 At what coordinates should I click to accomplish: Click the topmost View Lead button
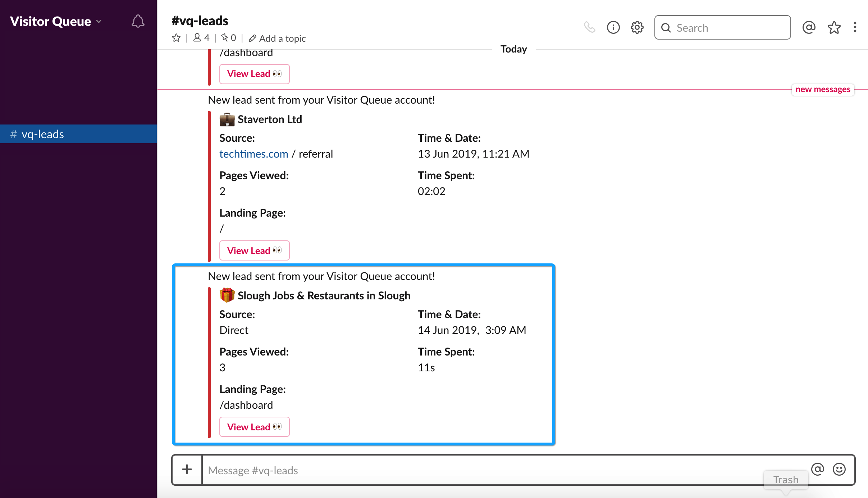click(x=254, y=74)
